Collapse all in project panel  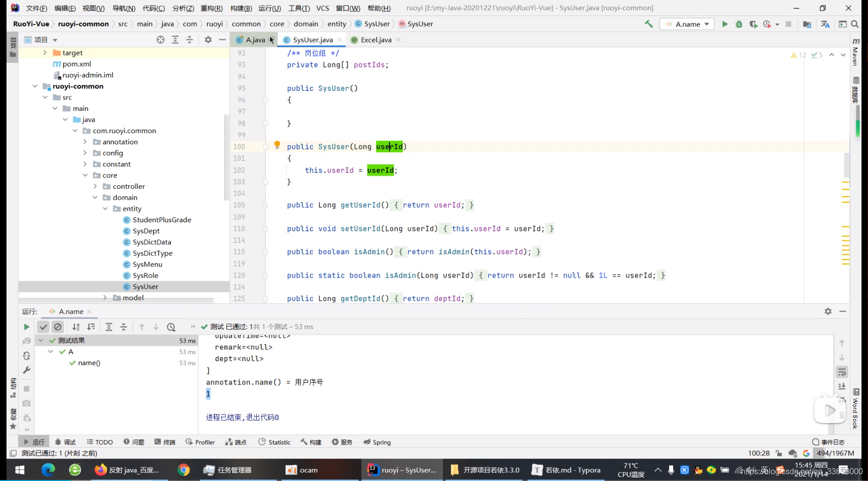(190, 40)
